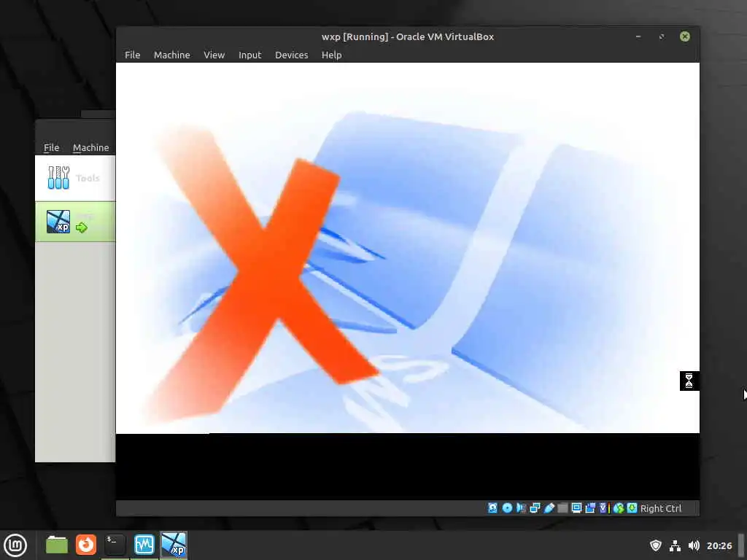Open the File menu of wxp VM window
This screenshot has width=747, height=560.
coord(133,55)
